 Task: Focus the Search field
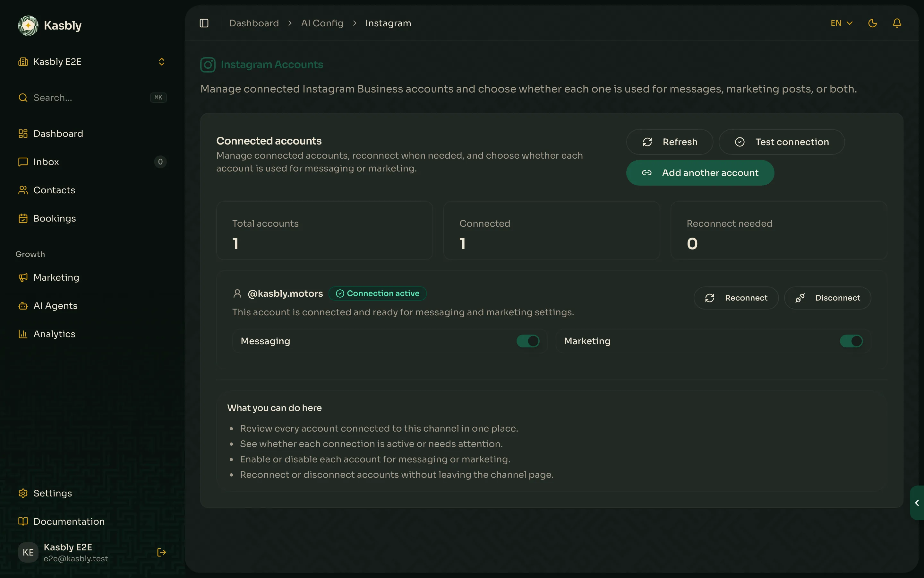[92, 98]
